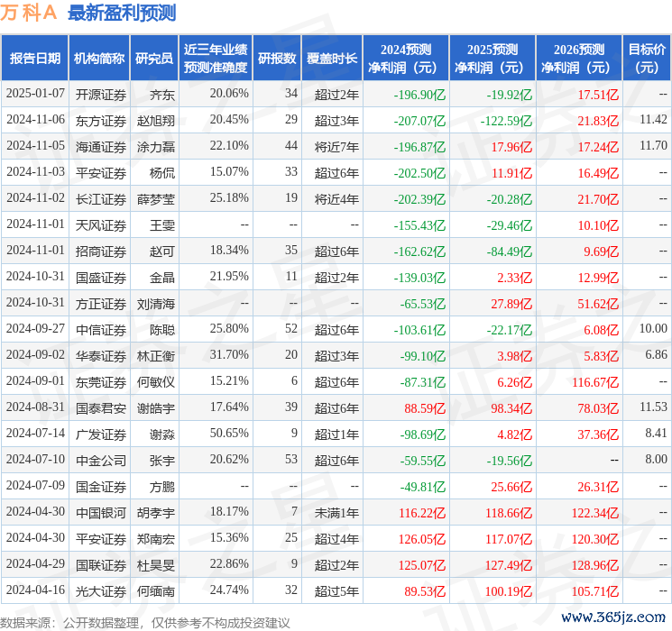
Task: Select the 中信证券 institution cell
Action: pos(101,330)
